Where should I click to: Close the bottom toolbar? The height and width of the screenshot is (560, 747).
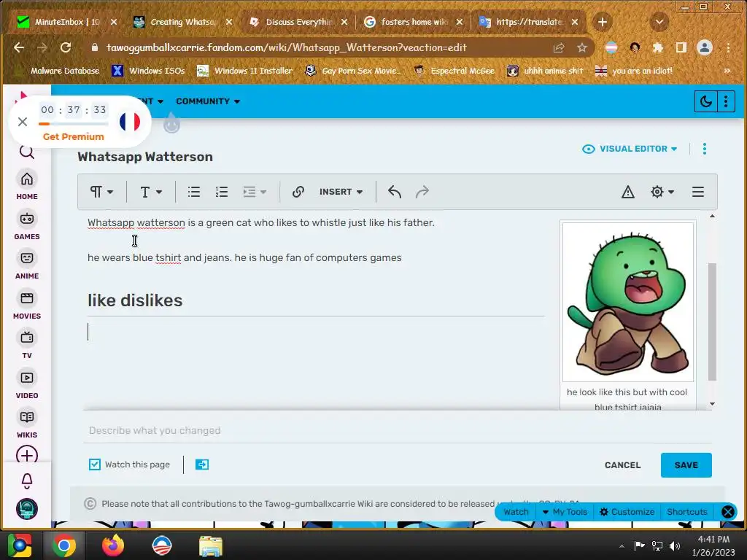click(x=728, y=512)
